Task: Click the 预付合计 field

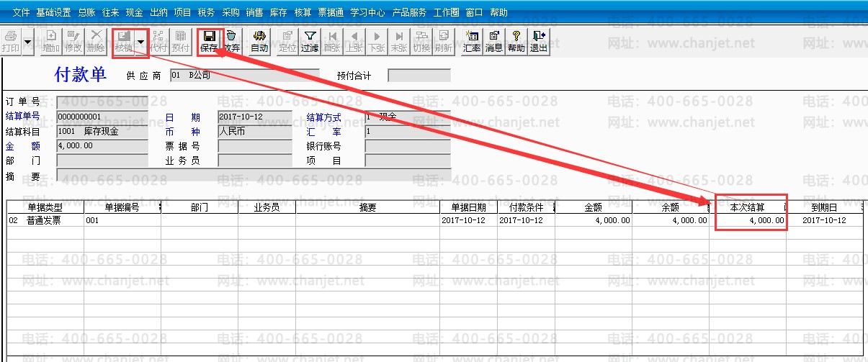Action: [x=419, y=75]
